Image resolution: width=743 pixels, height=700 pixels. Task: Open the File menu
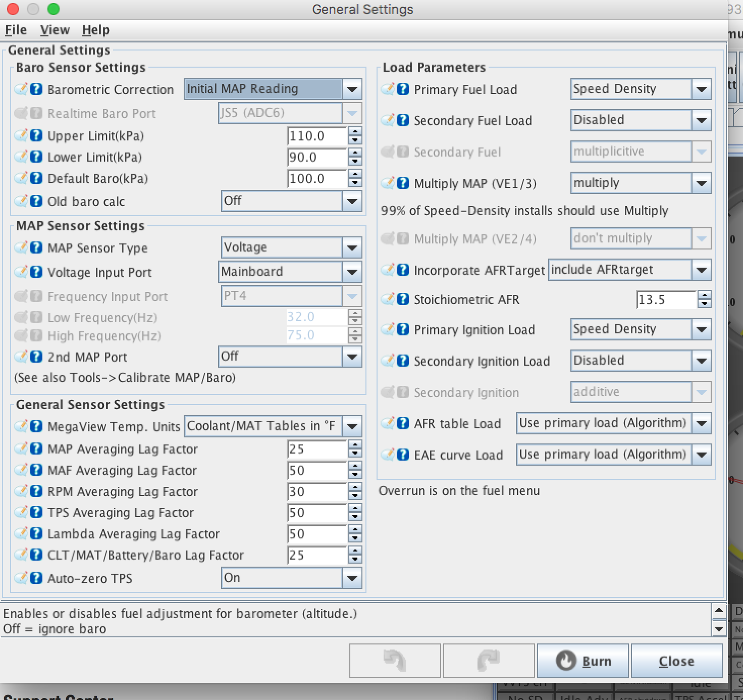(16, 30)
